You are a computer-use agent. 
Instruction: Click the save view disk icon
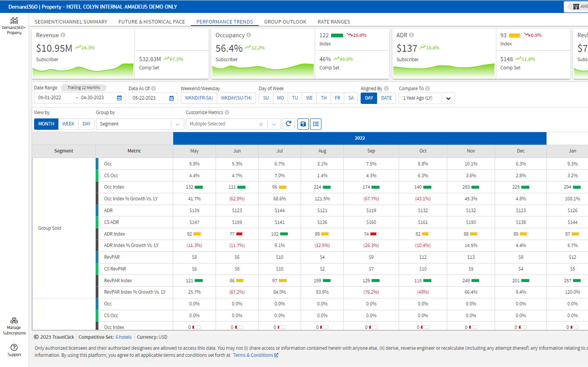coord(303,124)
